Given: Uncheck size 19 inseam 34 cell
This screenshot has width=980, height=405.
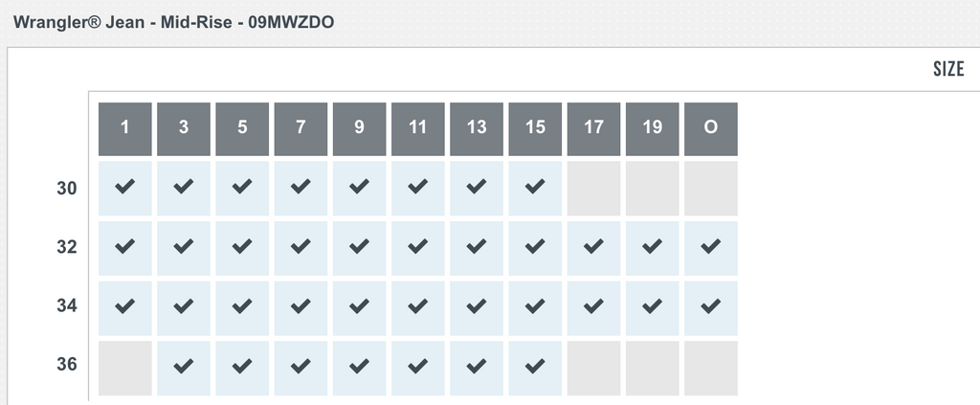Looking at the screenshot, I should [653, 306].
